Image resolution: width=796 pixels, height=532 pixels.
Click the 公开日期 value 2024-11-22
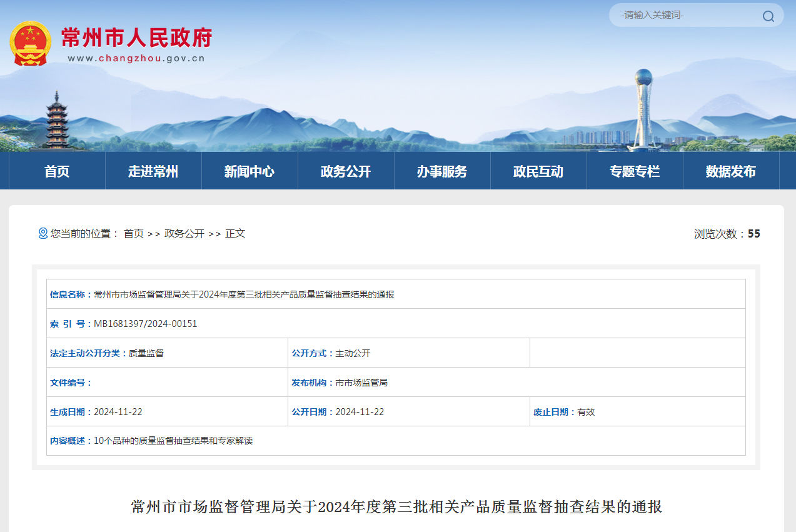[360, 412]
